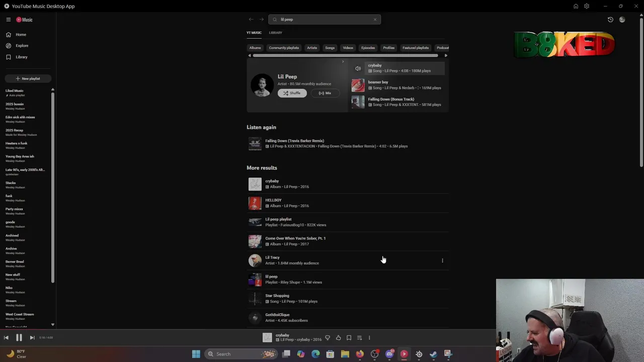Switch to the LIBRARY tab
This screenshot has width=644, height=362.
pyautogui.click(x=275, y=33)
